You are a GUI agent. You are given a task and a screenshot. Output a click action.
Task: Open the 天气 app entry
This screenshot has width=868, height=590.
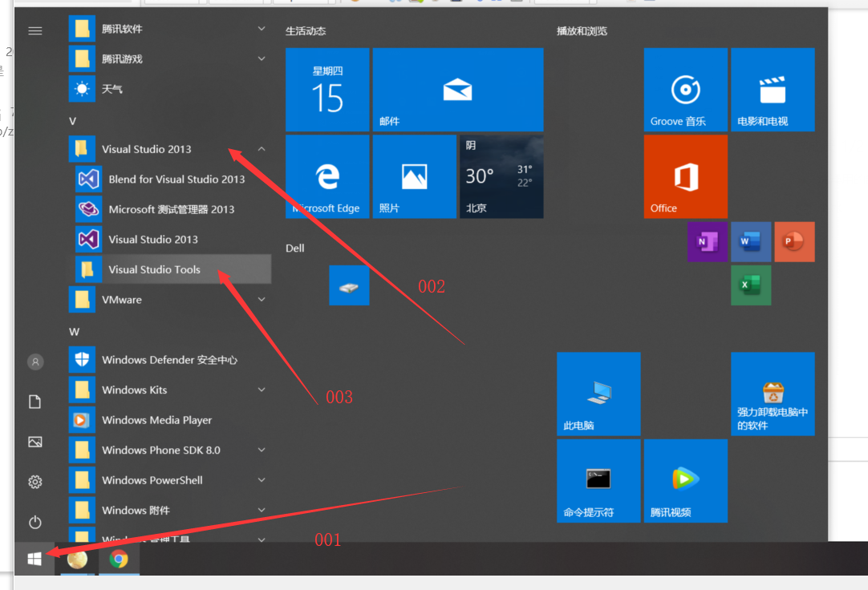click(x=169, y=88)
